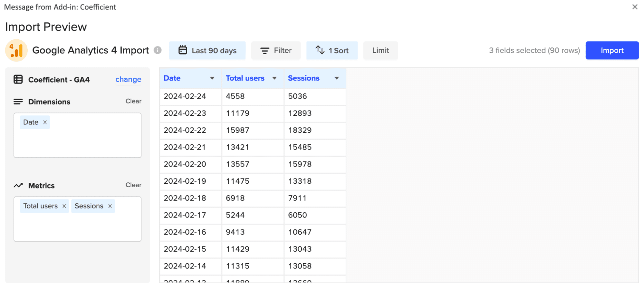Click the Google Analytics 4 logo icon
Image resolution: width=644 pixels, height=291 pixels.
16,50
